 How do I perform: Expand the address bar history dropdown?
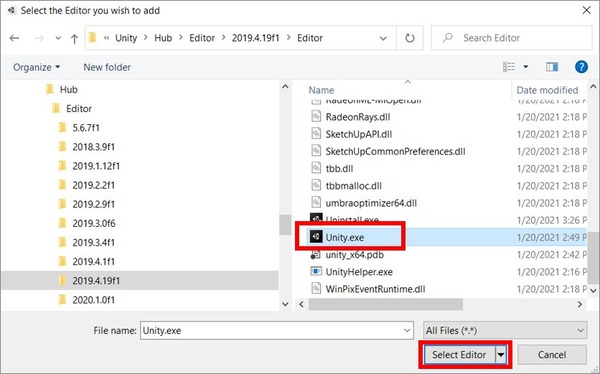coord(383,38)
